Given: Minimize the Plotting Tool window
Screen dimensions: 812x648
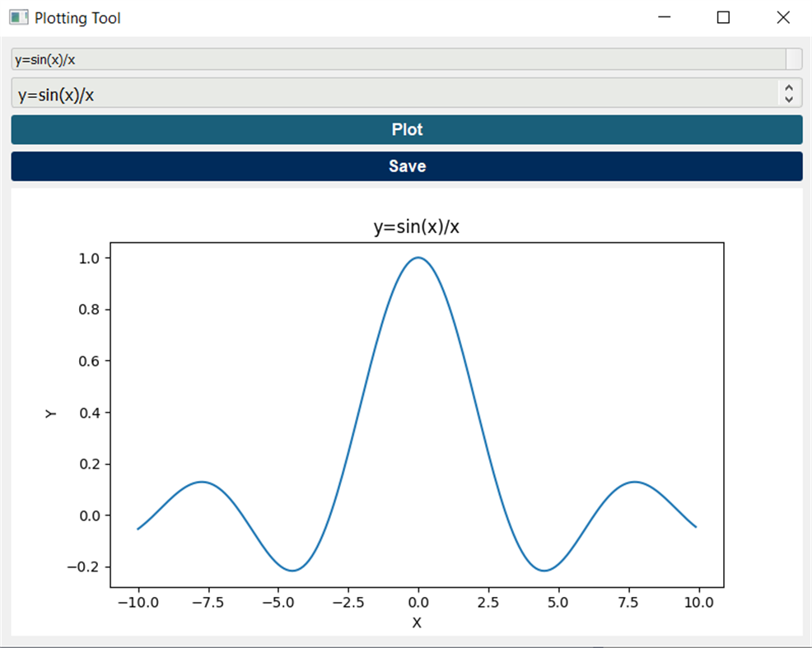Looking at the screenshot, I should pyautogui.click(x=664, y=16).
